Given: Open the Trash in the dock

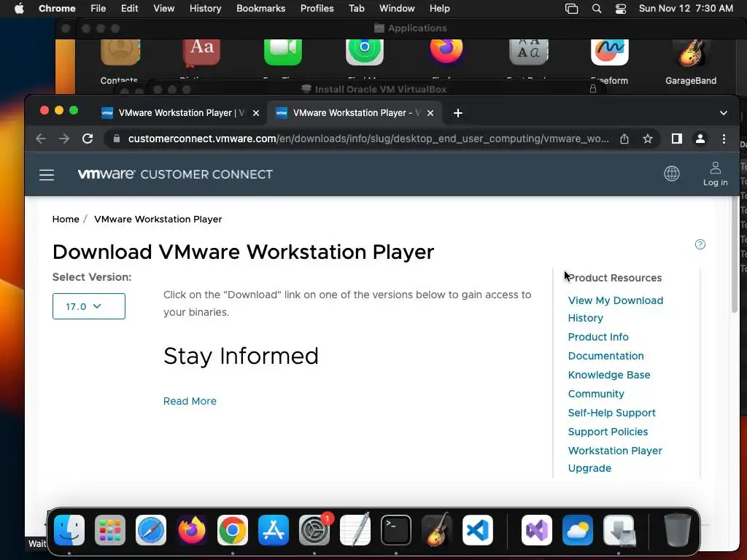Looking at the screenshot, I should pos(678,530).
